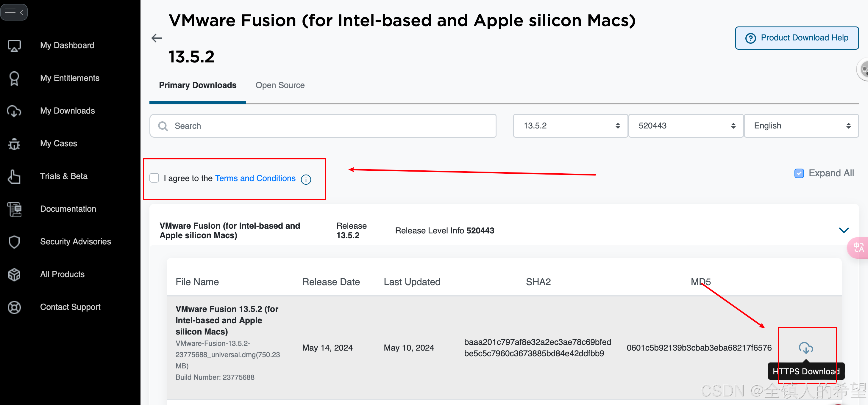This screenshot has width=868, height=405.
Task: Click the All Products cube icon
Action: pos(14,274)
